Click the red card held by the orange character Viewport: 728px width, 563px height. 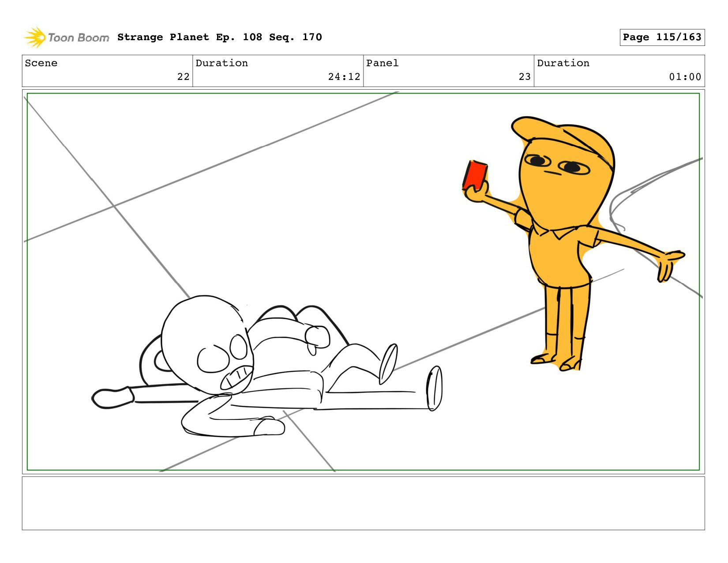click(475, 175)
